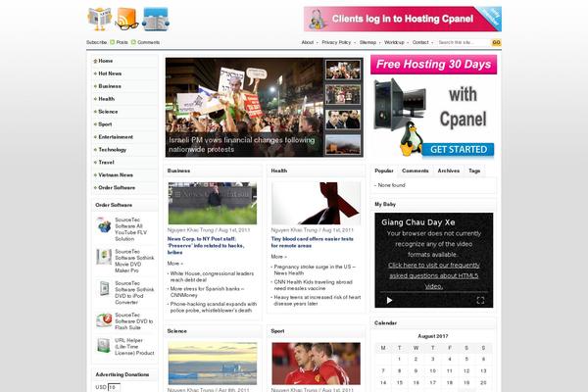Viewport: 588px width, 392px height.
Task: Click the GET STARTED button
Action: (x=459, y=149)
